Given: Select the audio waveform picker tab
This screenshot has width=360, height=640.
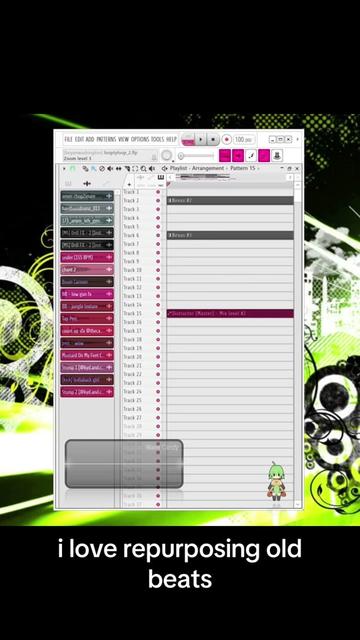Looking at the screenshot, I should 87,184.
